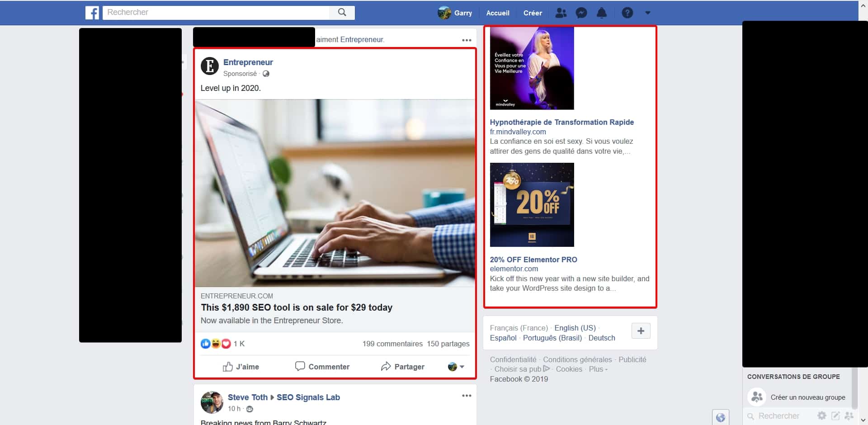Click the Partager button
Viewport: 868px width, 425px height.
click(403, 367)
